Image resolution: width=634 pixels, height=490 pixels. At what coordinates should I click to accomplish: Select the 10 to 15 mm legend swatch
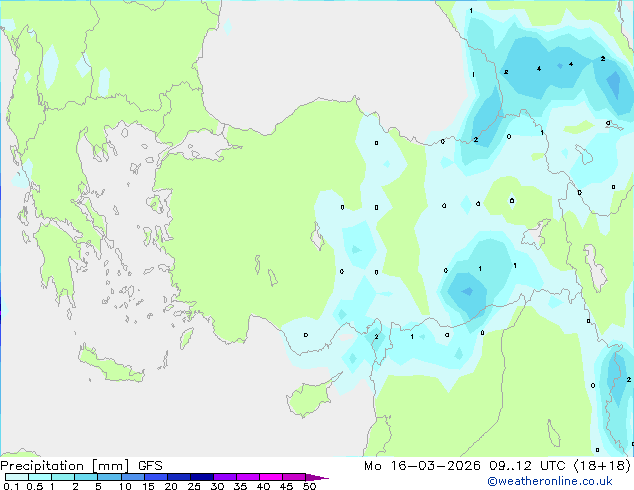(133, 477)
